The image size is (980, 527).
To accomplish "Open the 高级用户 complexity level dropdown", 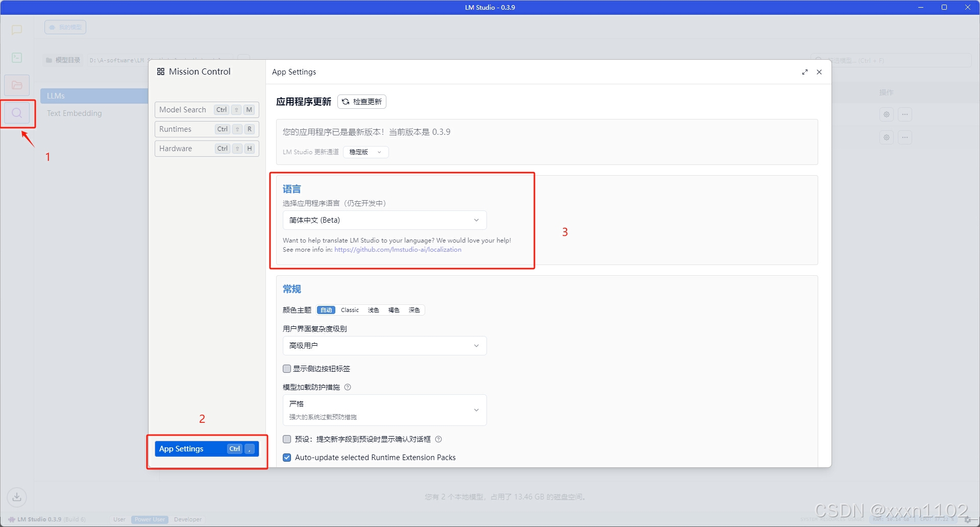I will [x=384, y=346].
